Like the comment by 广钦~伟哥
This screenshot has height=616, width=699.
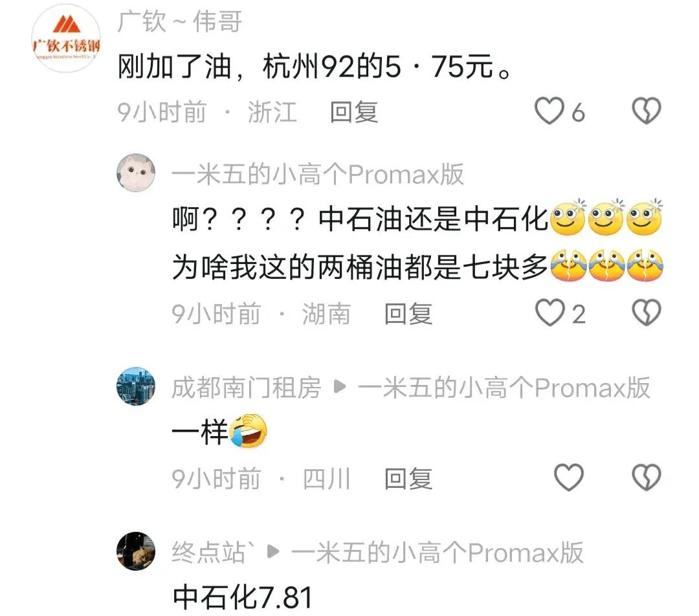coord(549,111)
